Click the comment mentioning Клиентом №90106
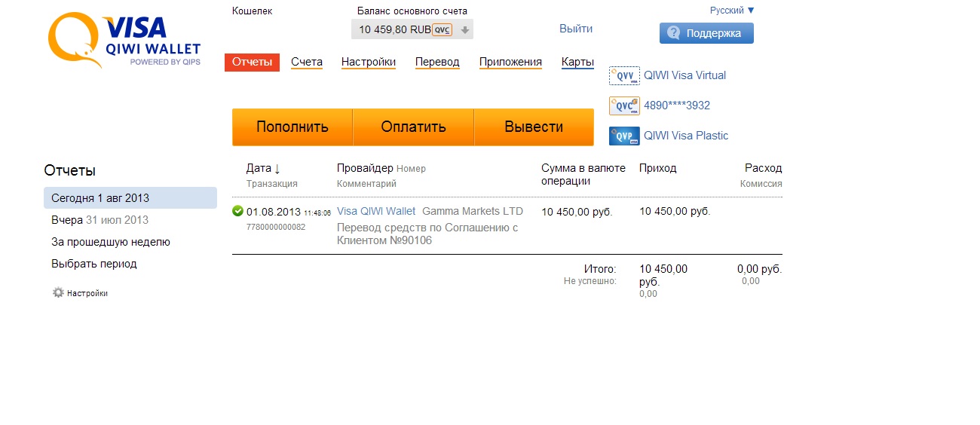Image resolution: width=980 pixels, height=425 pixels. [427, 234]
